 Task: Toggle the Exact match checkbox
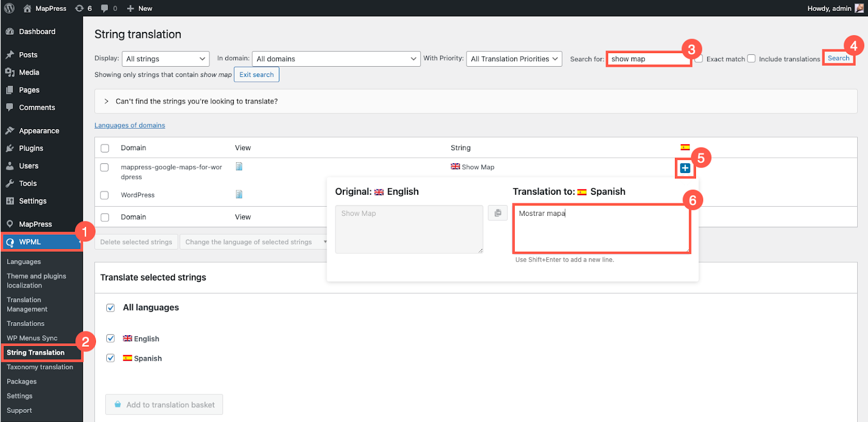699,59
